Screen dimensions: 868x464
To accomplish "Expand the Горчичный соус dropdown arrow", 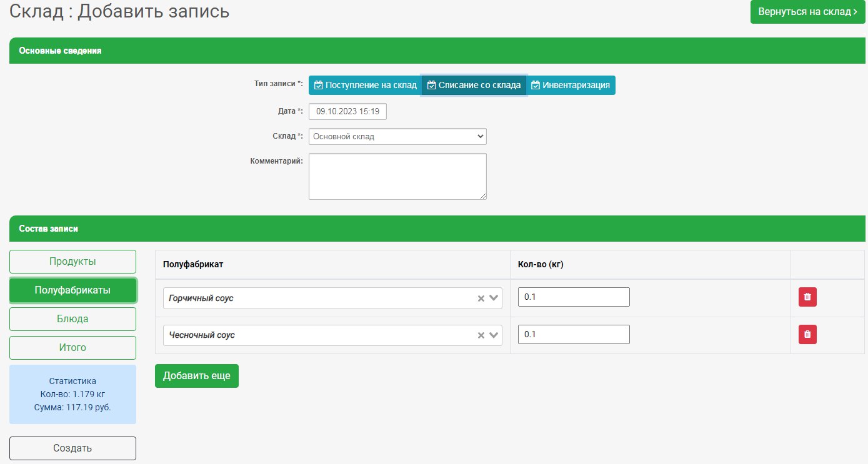I will click(x=494, y=299).
